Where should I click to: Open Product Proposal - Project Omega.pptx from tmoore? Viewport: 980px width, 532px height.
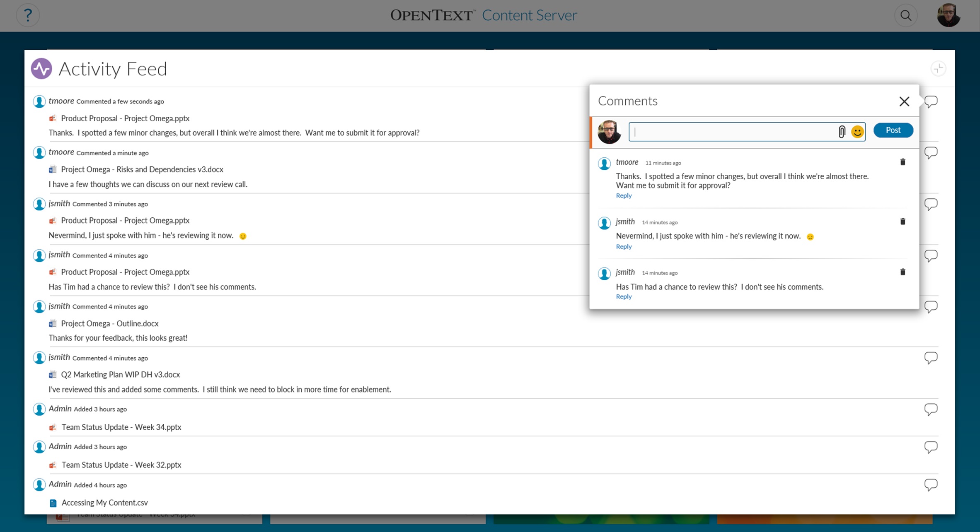(x=125, y=118)
